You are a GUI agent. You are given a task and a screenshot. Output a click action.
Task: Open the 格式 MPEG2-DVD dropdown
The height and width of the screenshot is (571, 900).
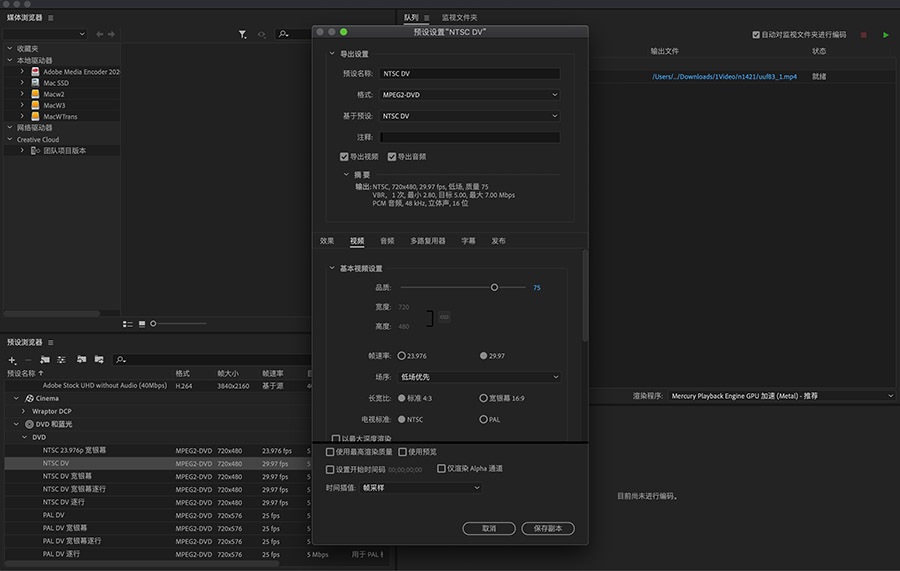[x=470, y=95]
